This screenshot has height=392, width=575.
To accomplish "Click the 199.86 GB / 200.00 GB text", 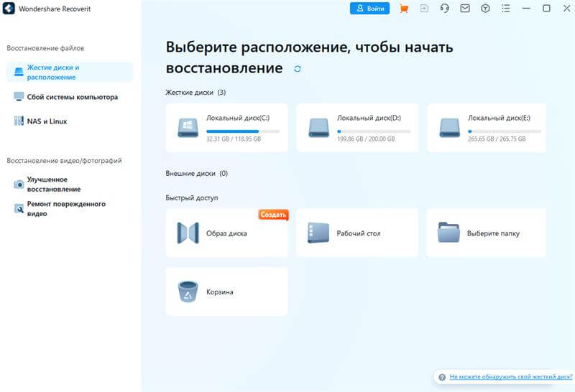I will tap(366, 139).
